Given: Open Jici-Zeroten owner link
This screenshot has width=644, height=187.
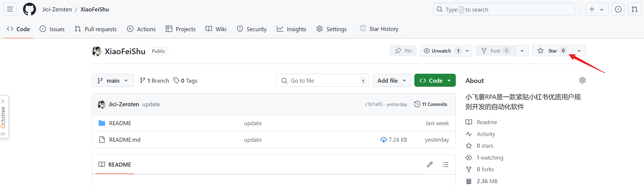Looking at the screenshot, I should point(57,9).
